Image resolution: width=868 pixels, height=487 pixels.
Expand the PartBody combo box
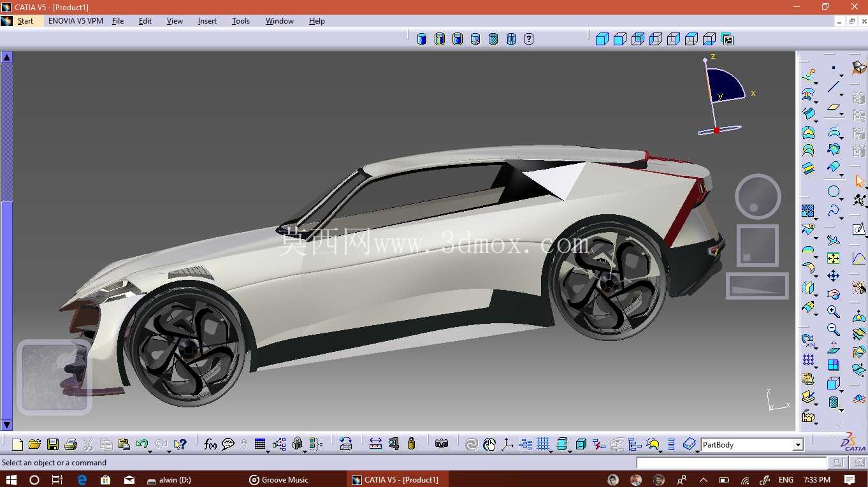798,445
